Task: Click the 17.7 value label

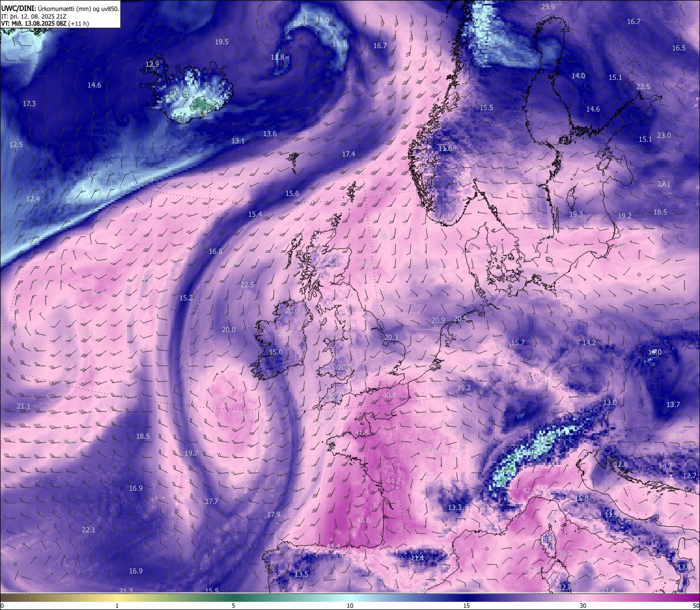Action: [212, 502]
